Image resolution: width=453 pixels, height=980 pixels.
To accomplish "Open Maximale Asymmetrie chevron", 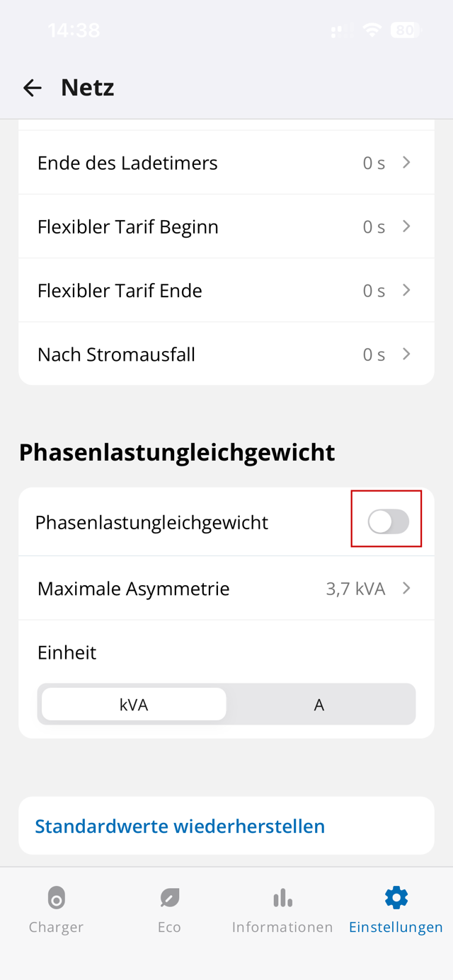I will click(x=406, y=589).
